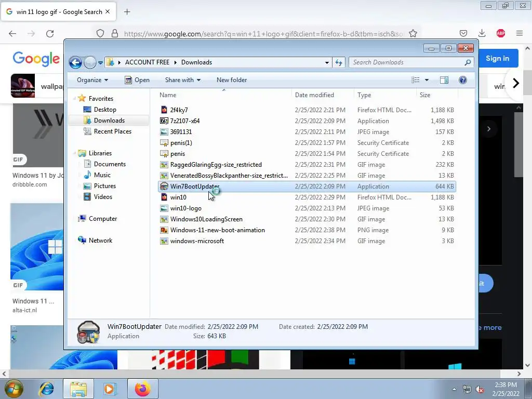Close the win 11 logo gif tab
Screen dimensions: 532x399
point(108,12)
